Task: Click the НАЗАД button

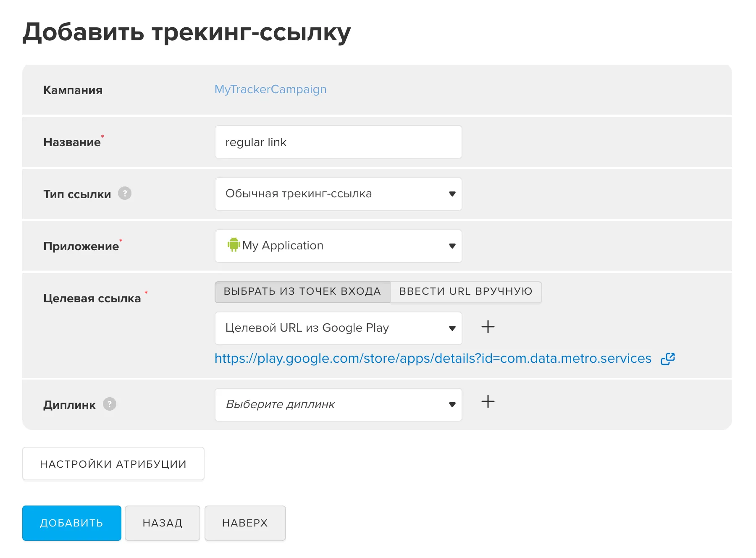Action: pyautogui.click(x=163, y=523)
